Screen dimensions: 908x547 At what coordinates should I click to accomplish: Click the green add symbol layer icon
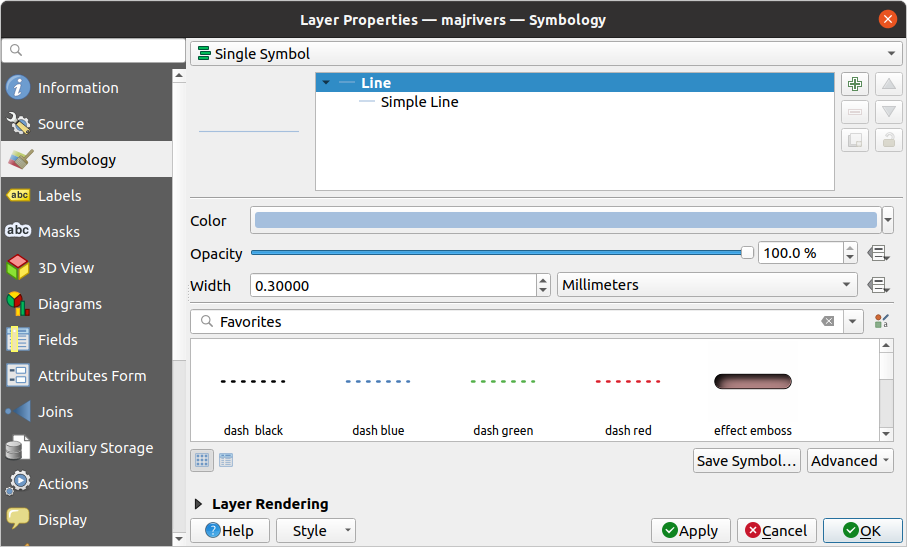point(854,84)
